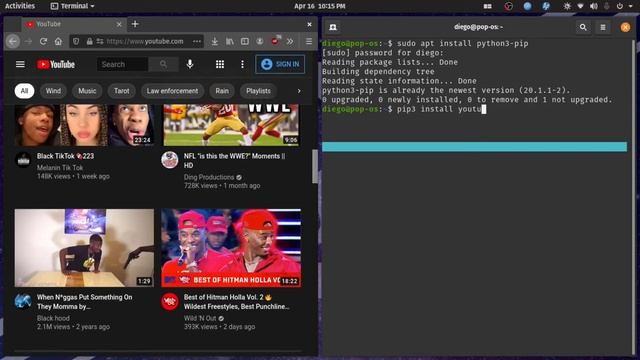Image resolution: width=640 pixels, height=360 pixels.
Task: Select the Music filter chip
Action: pos(87,91)
